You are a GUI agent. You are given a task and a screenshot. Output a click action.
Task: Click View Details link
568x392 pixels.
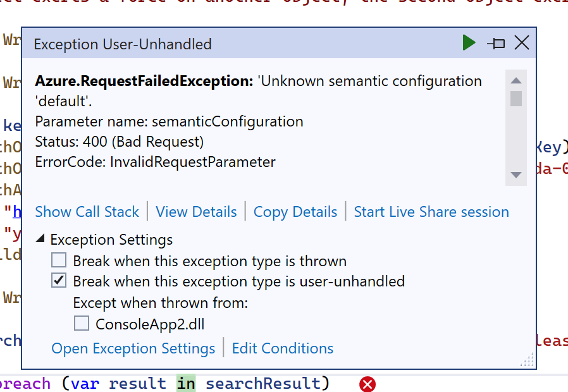pyautogui.click(x=196, y=212)
